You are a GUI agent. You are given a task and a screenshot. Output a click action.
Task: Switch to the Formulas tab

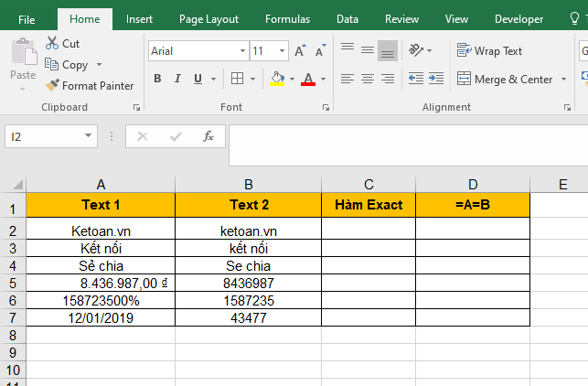tap(287, 18)
